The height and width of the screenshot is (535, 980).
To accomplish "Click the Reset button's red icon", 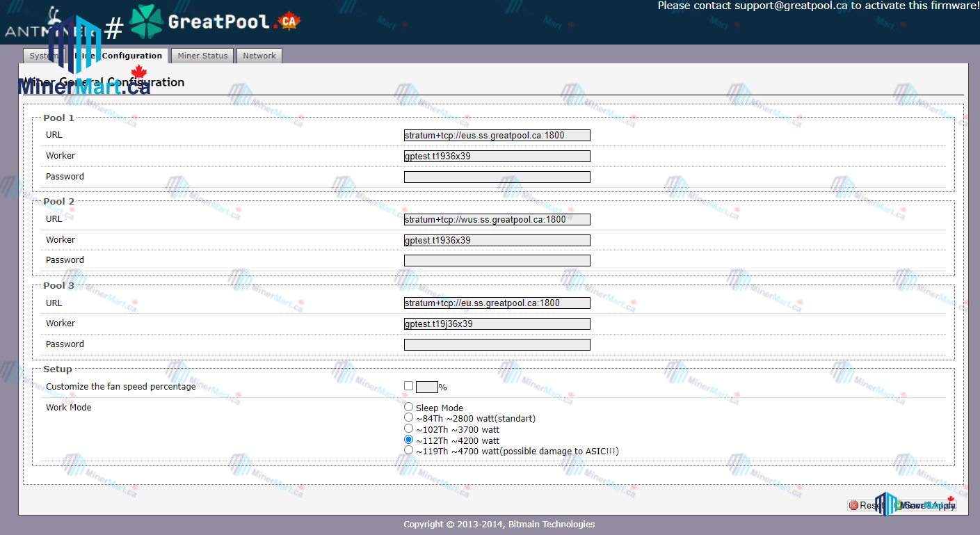I will tap(853, 506).
